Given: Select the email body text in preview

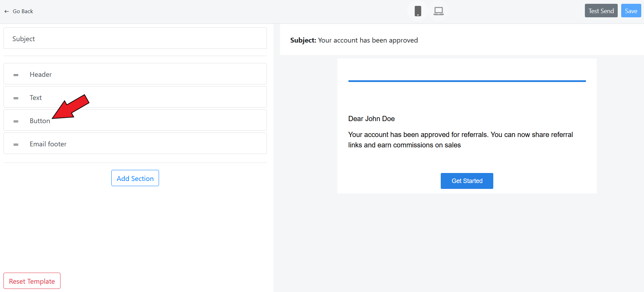Looking at the screenshot, I should coord(460,139).
